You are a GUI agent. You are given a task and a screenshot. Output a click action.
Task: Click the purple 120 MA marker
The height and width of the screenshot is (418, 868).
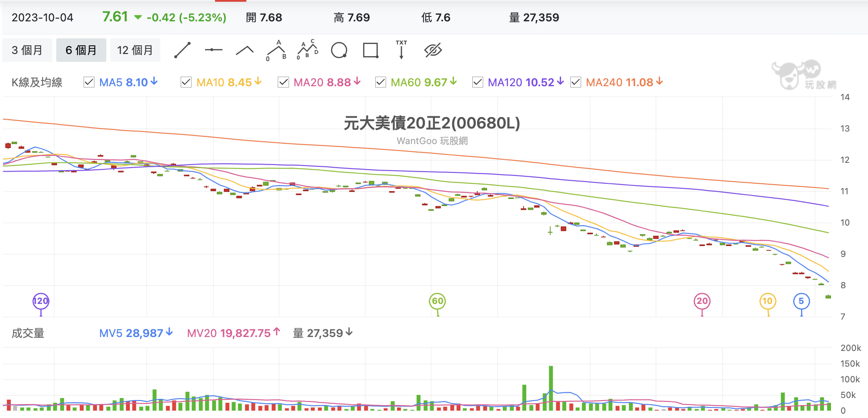coord(41,301)
